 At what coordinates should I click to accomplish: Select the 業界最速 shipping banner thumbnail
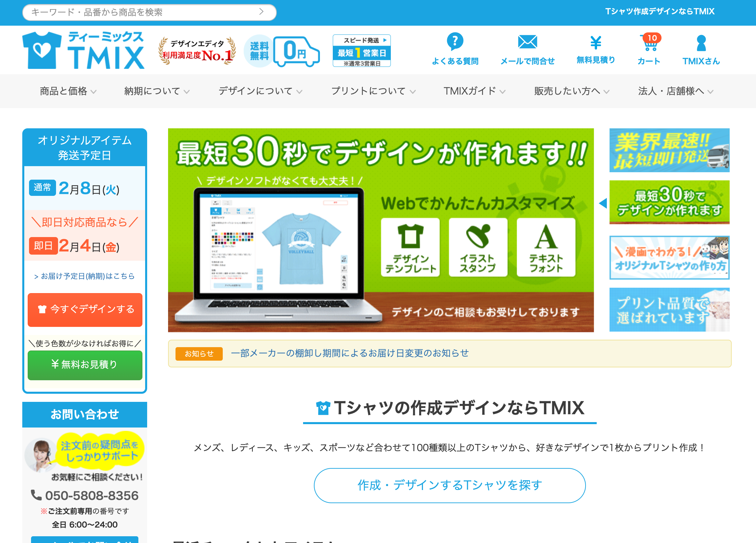point(669,150)
